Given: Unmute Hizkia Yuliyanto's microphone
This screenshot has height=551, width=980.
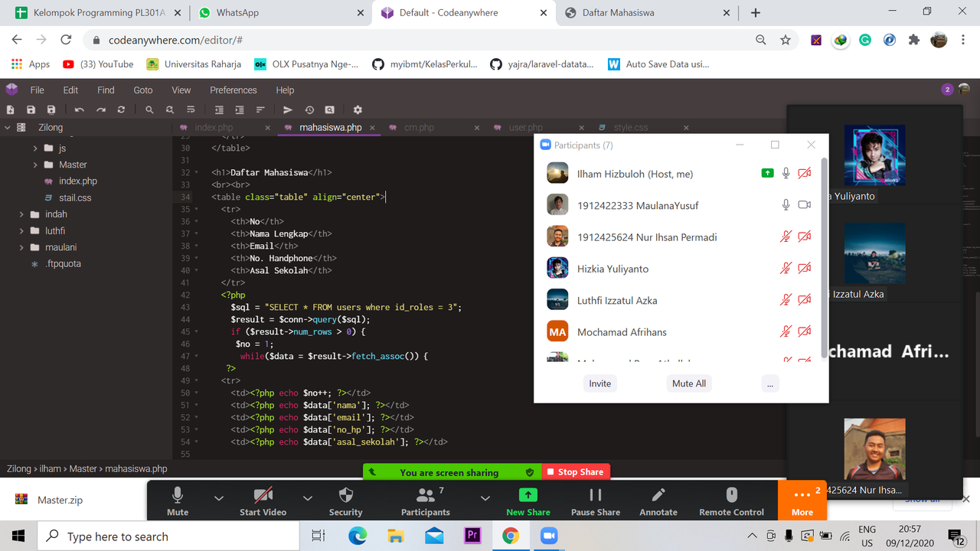Looking at the screenshot, I should pyautogui.click(x=786, y=269).
